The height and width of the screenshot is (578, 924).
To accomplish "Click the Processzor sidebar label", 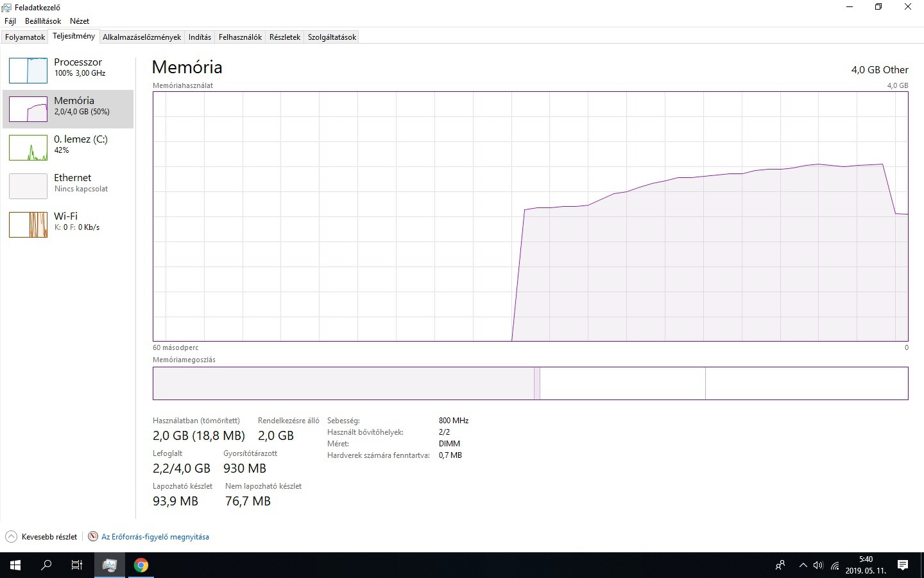I will pyautogui.click(x=78, y=62).
